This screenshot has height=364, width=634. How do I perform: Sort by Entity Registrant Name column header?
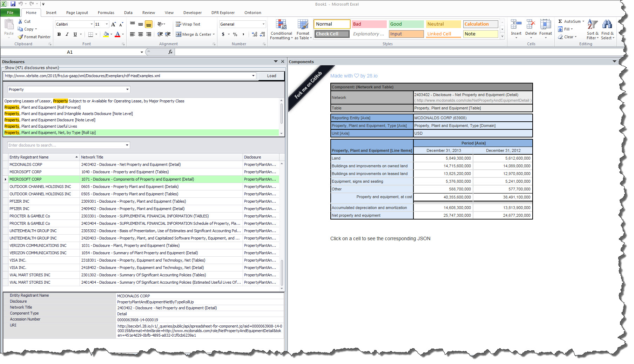43,157
